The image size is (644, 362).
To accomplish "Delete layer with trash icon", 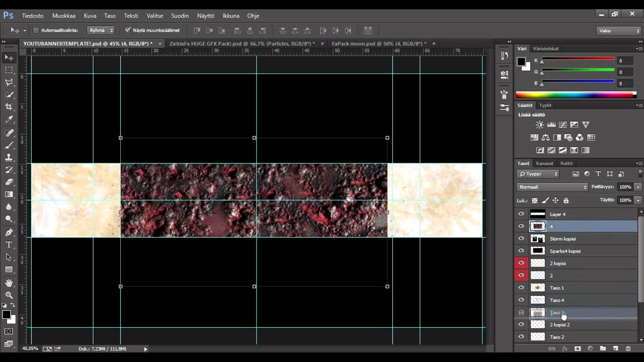I will (628, 348).
